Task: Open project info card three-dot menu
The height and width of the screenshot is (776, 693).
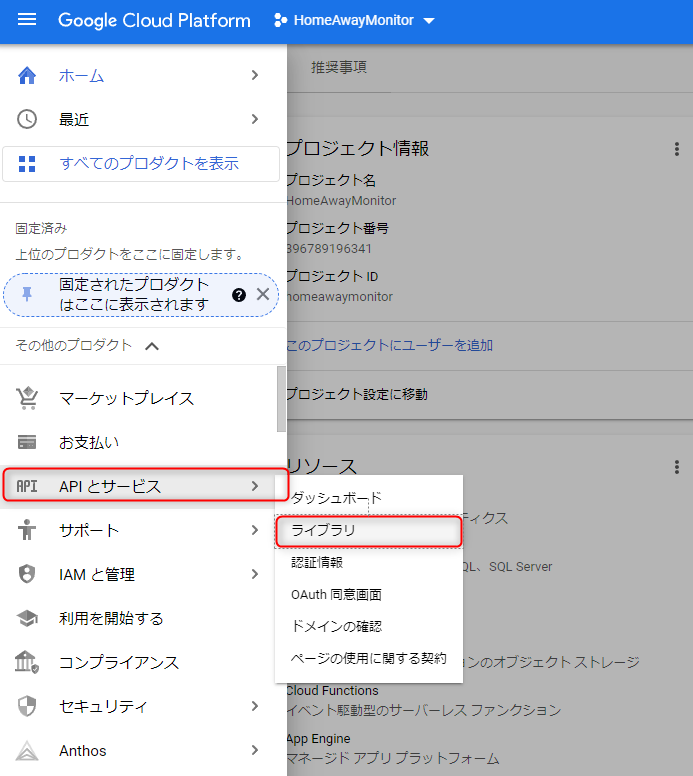Action: pyautogui.click(x=677, y=149)
